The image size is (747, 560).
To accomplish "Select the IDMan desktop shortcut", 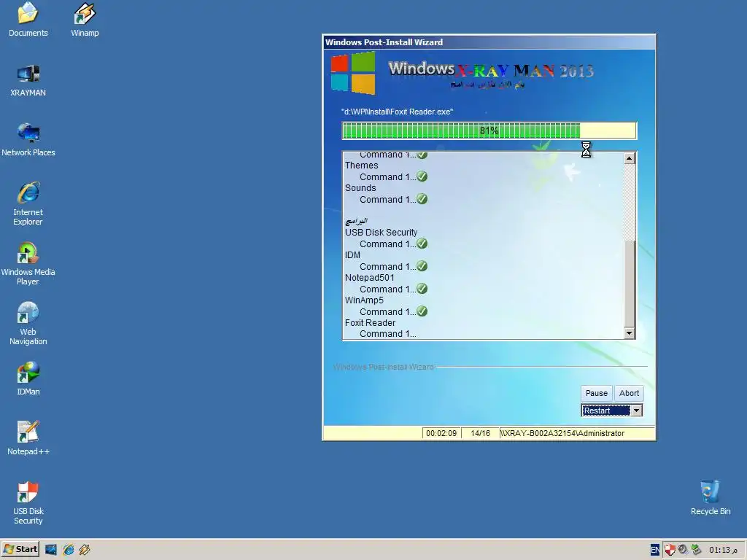I will point(28,379).
